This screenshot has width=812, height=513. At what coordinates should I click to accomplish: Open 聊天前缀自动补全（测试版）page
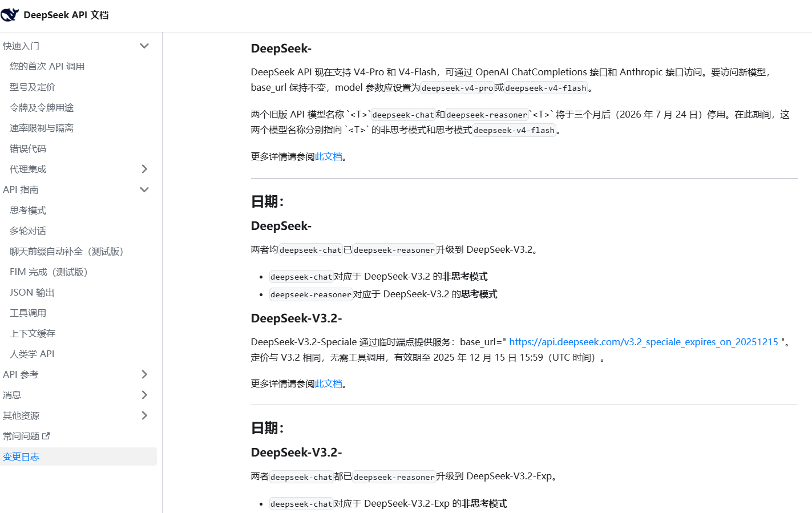coord(66,251)
